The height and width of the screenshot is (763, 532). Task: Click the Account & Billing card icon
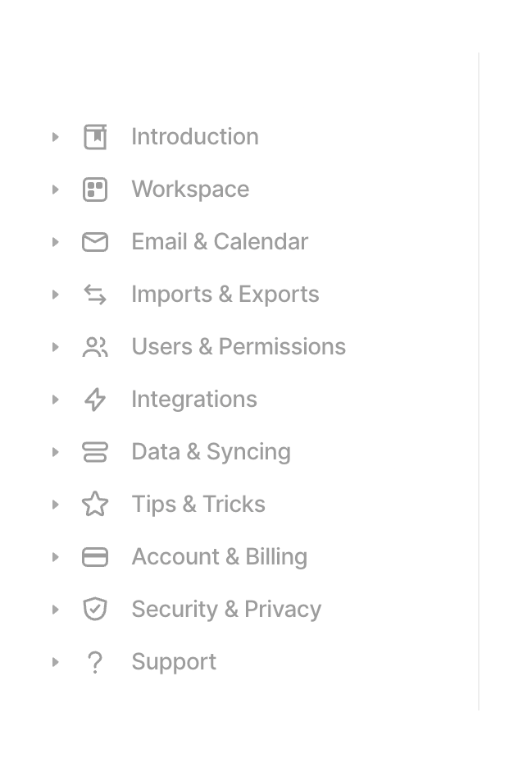coord(95,556)
